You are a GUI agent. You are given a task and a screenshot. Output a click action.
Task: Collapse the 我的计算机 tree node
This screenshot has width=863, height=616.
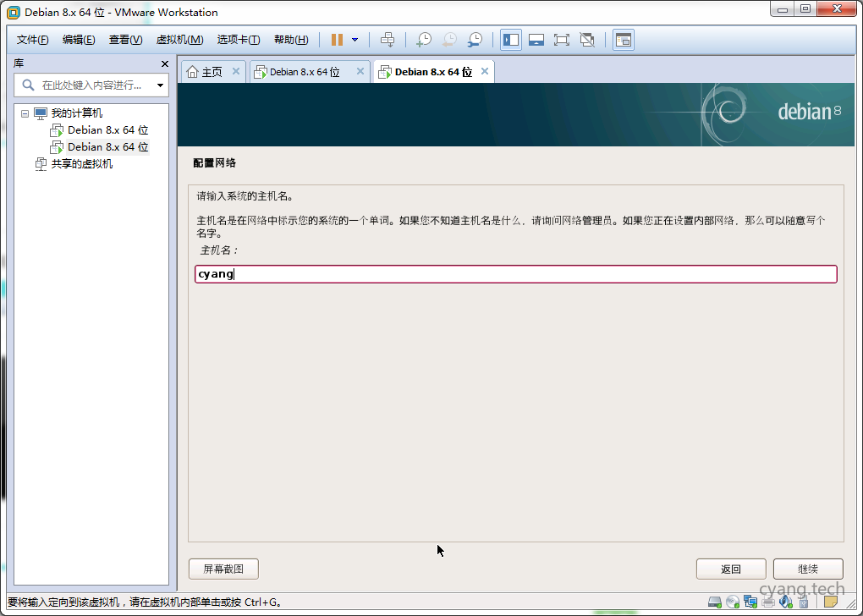point(25,113)
